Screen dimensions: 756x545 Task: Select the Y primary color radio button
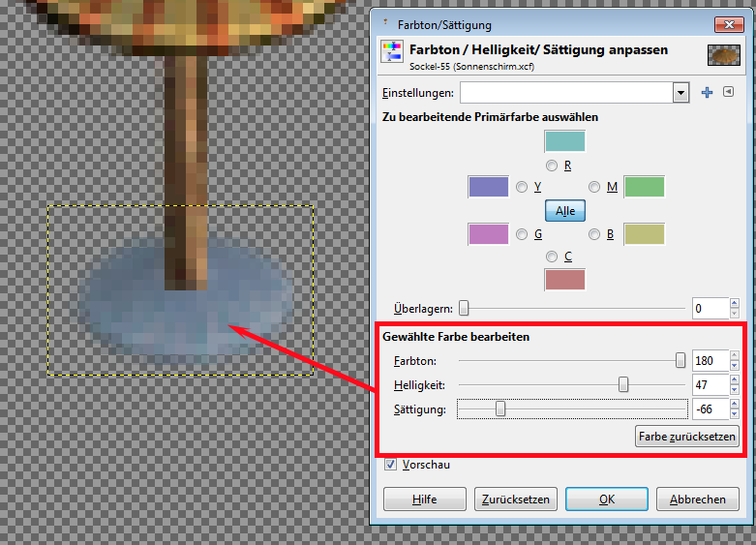click(x=522, y=187)
